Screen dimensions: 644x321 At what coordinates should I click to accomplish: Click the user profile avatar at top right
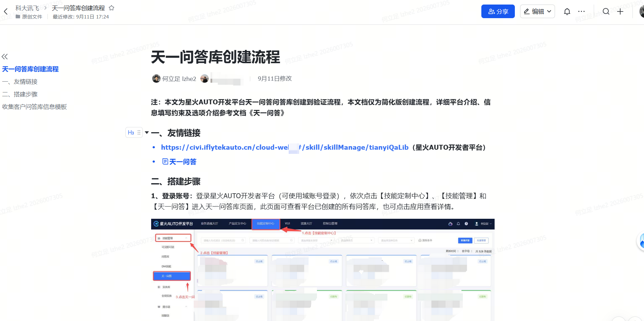click(642, 12)
